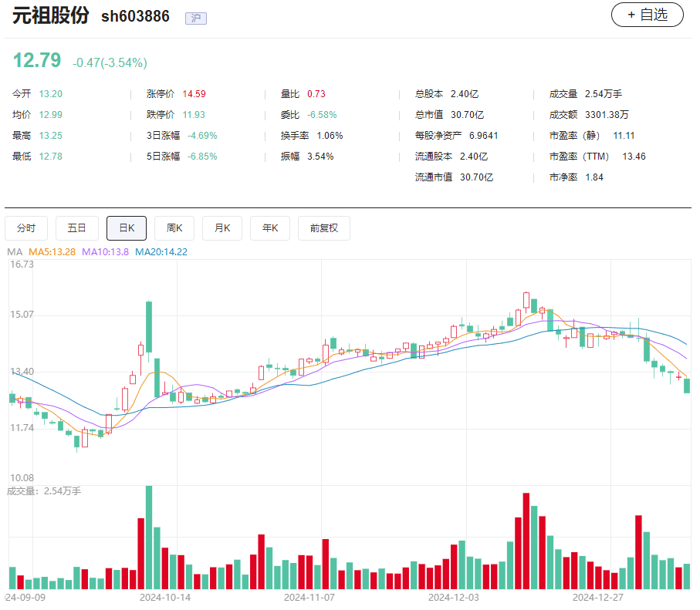
Task: Click the last green candlestick on the chart
Action: pyautogui.click(x=687, y=386)
